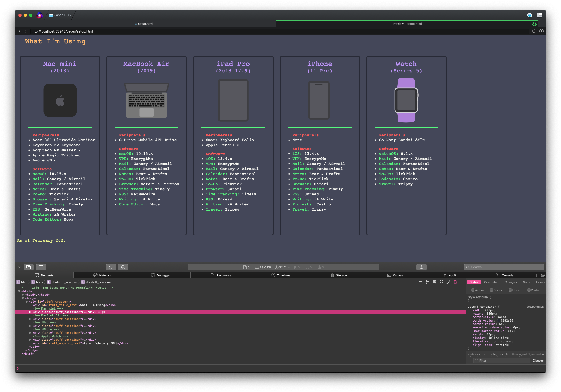This screenshot has width=561, height=392.
Task: Enable the Active pseudo-class checkbox
Action: (473, 290)
